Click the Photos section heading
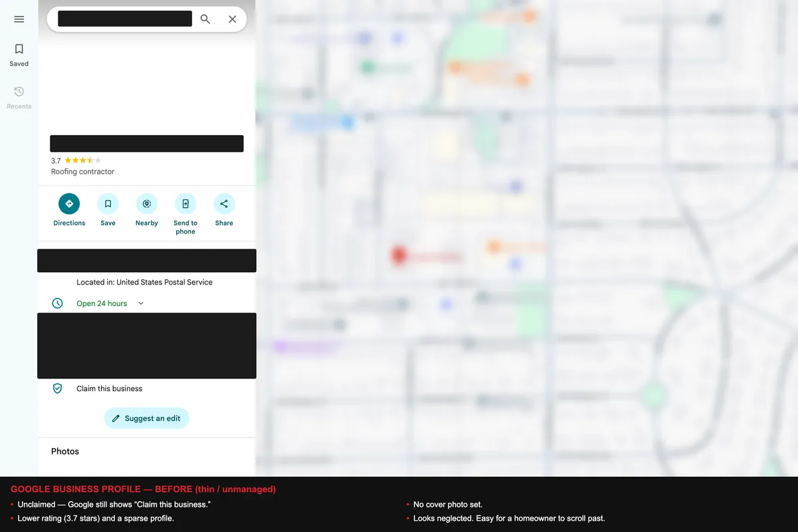Image resolution: width=798 pixels, height=532 pixels. [x=65, y=451]
